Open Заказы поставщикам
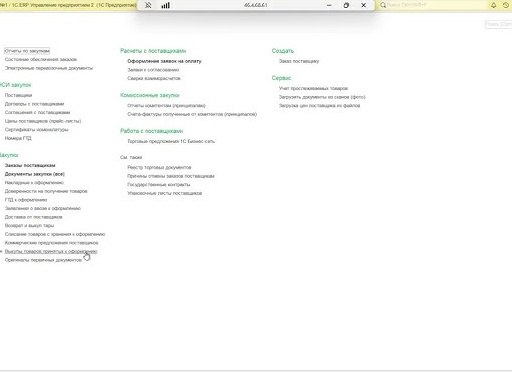Screen dimensions: 512x372 click(30, 165)
